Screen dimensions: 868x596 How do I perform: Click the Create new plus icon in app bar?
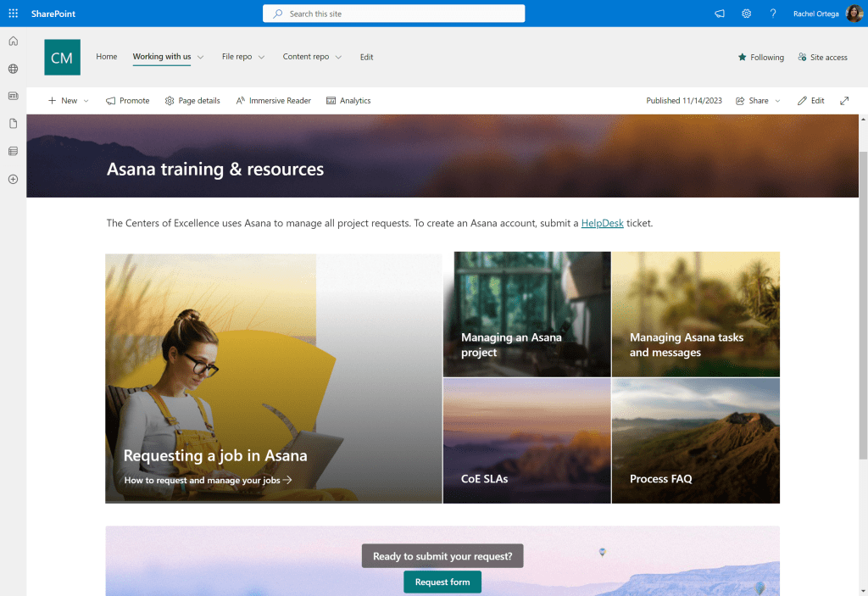(x=13, y=179)
